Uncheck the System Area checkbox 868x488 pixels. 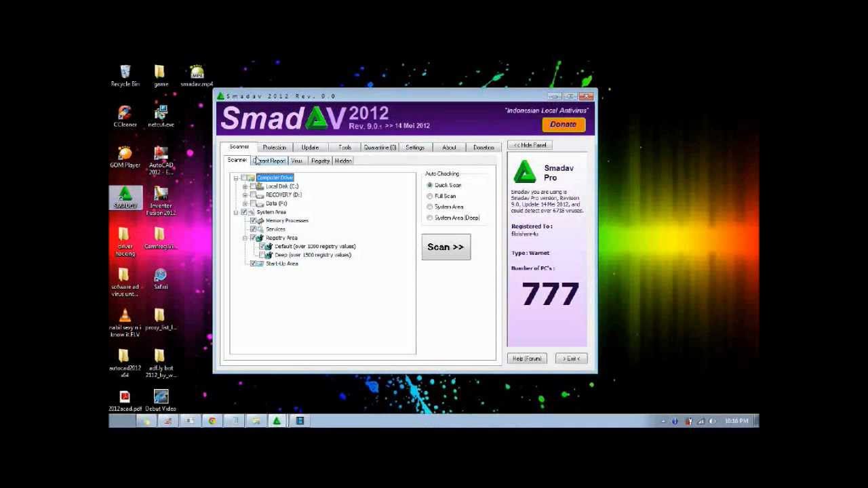[x=245, y=212]
